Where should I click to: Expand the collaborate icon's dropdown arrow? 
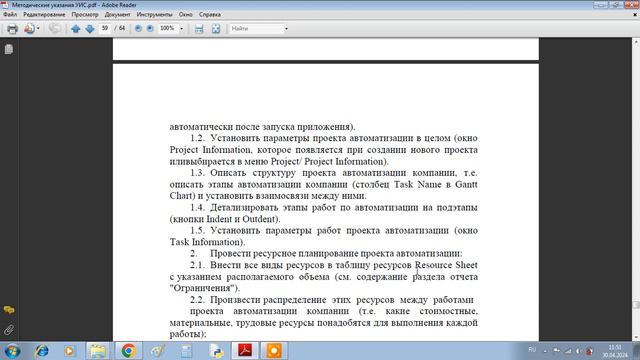click(x=38, y=29)
